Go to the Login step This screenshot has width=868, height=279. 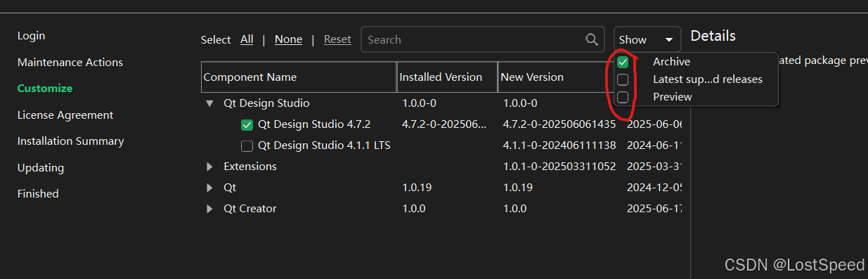pos(31,36)
